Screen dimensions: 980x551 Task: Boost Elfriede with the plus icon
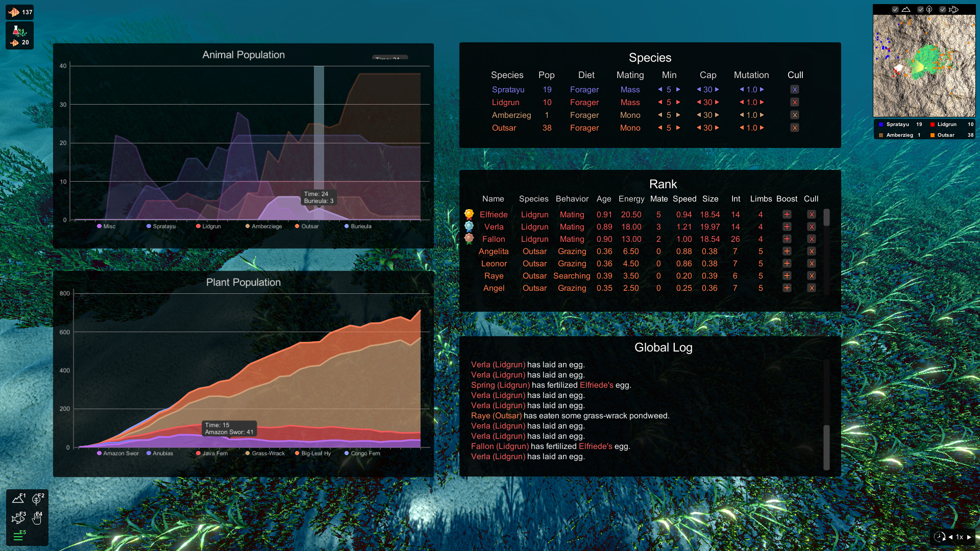[787, 215]
